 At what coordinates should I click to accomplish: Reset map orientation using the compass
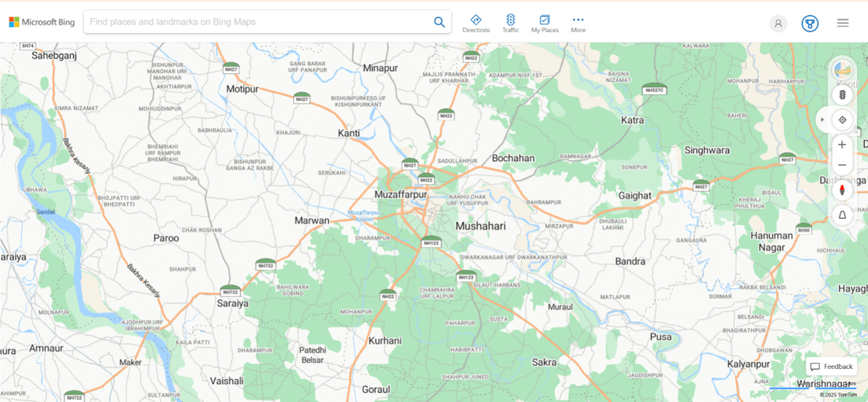843,191
